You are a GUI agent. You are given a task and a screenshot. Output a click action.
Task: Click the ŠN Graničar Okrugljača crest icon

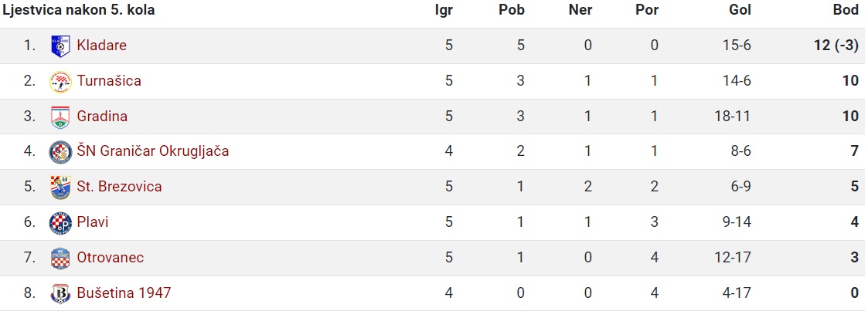click(x=60, y=152)
